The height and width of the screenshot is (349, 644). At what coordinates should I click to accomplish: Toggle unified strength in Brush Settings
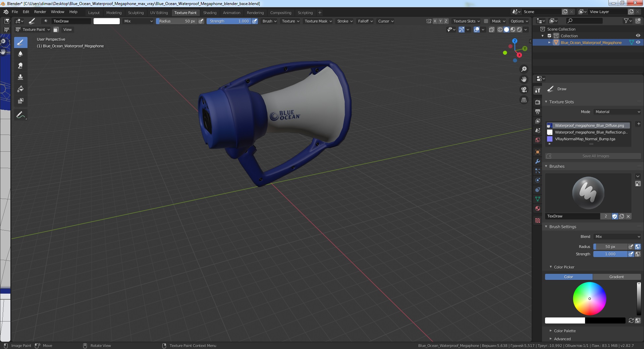(x=638, y=254)
